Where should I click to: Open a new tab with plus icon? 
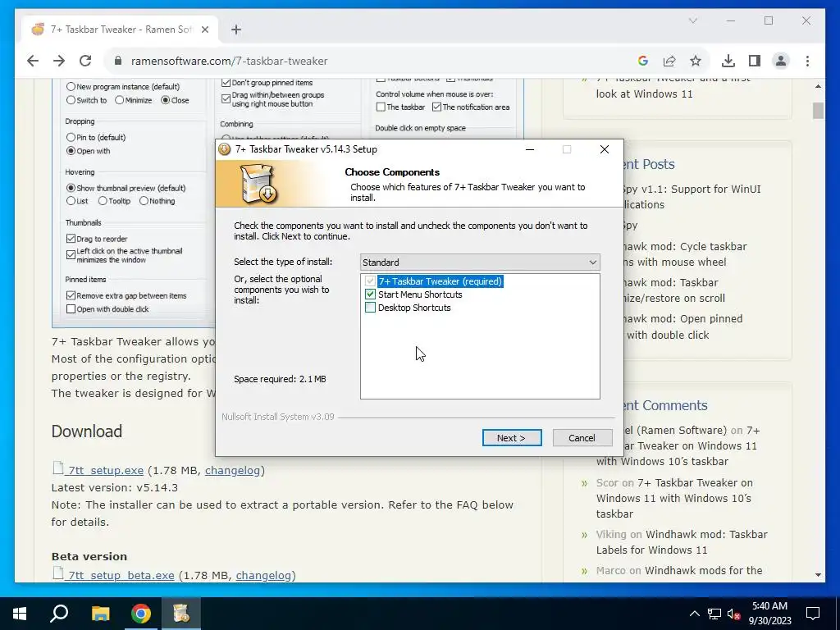(236, 30)
